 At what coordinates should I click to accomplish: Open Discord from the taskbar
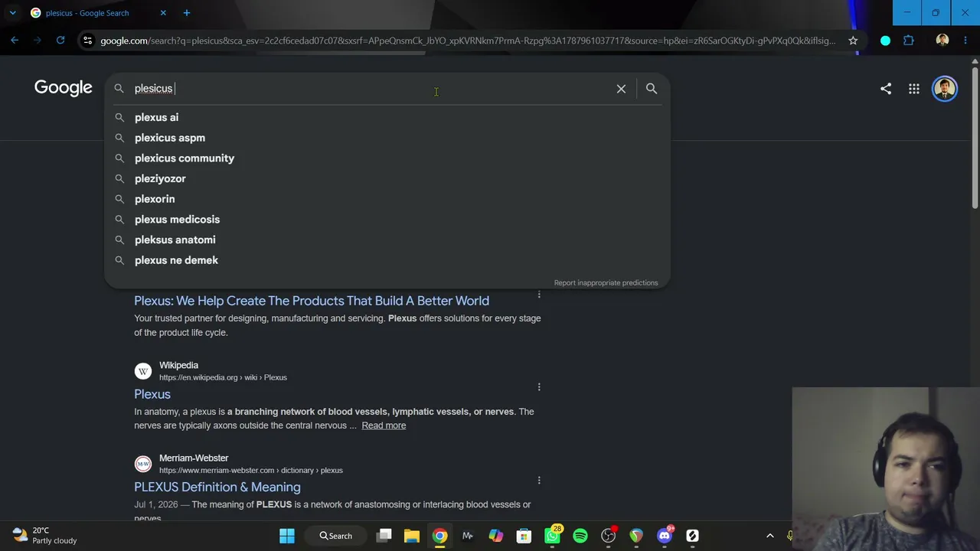point(664,536)
